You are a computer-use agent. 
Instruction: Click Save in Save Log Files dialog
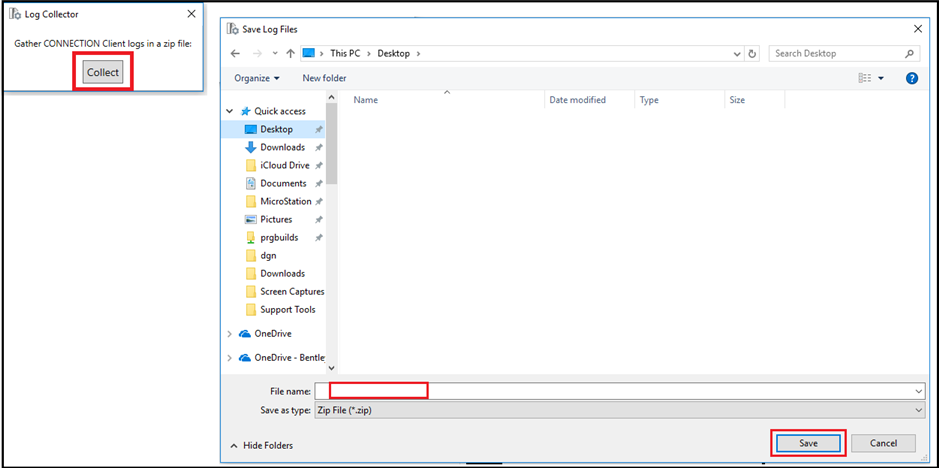[x=808, y=443]
